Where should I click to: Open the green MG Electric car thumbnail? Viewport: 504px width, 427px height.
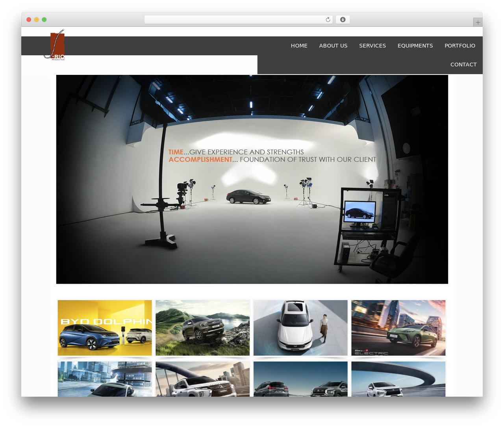[398, 328]
